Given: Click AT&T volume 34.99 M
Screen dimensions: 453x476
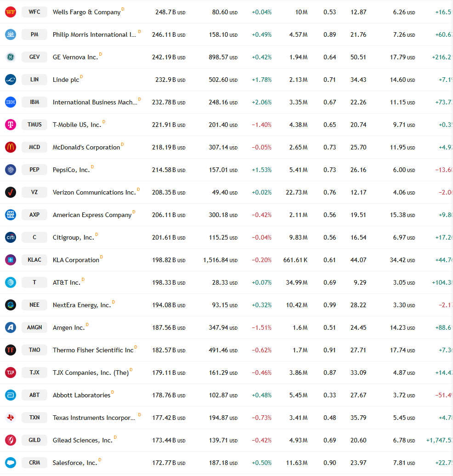Looking at the screenshot, I should pos(297,282).
